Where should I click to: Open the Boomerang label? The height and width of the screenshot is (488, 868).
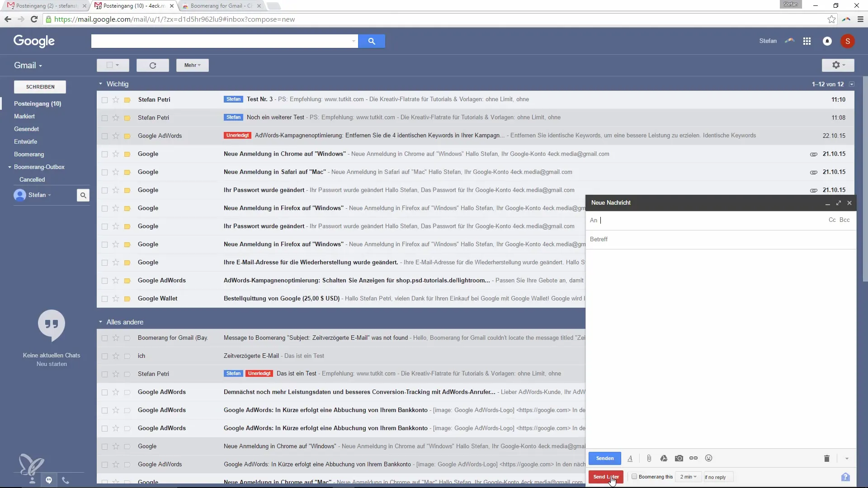29,154
